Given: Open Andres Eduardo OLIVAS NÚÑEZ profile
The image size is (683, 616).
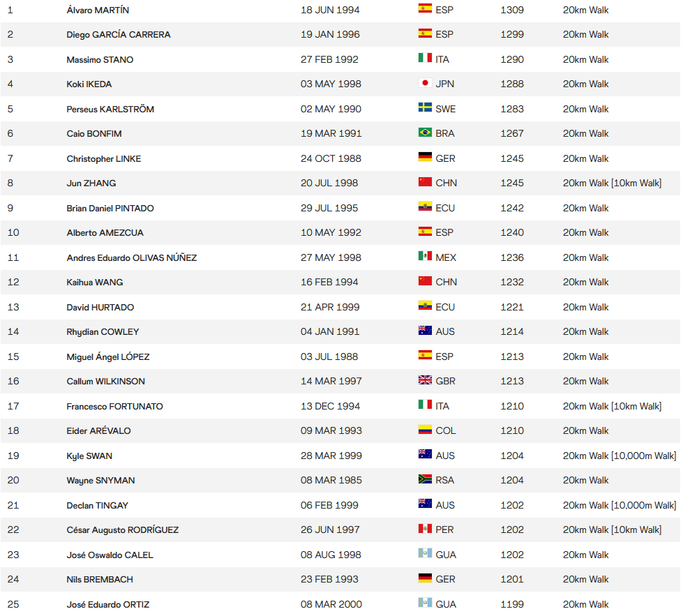Looking at the screenshot, I should 132,258.
